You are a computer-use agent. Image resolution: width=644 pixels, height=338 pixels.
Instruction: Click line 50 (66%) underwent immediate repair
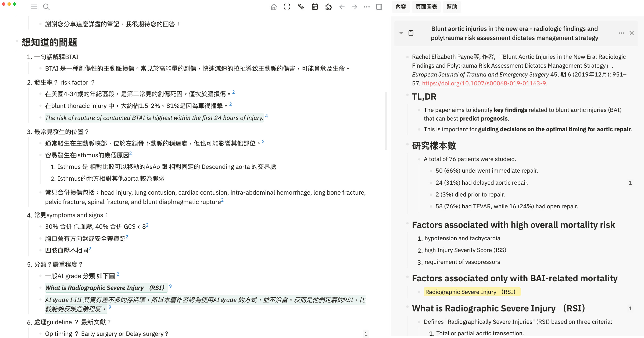(x=487, y=171)
